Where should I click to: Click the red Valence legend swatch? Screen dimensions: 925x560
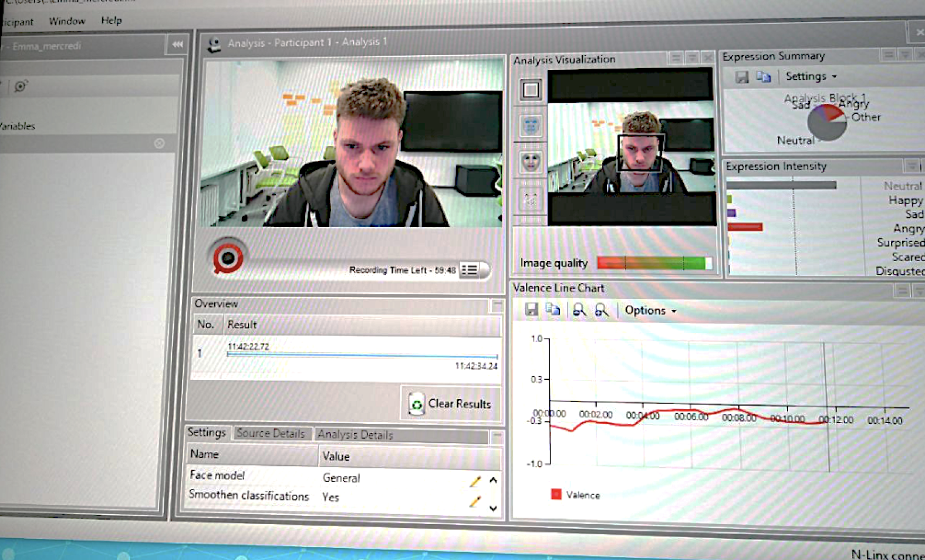(x=556, y=494)
